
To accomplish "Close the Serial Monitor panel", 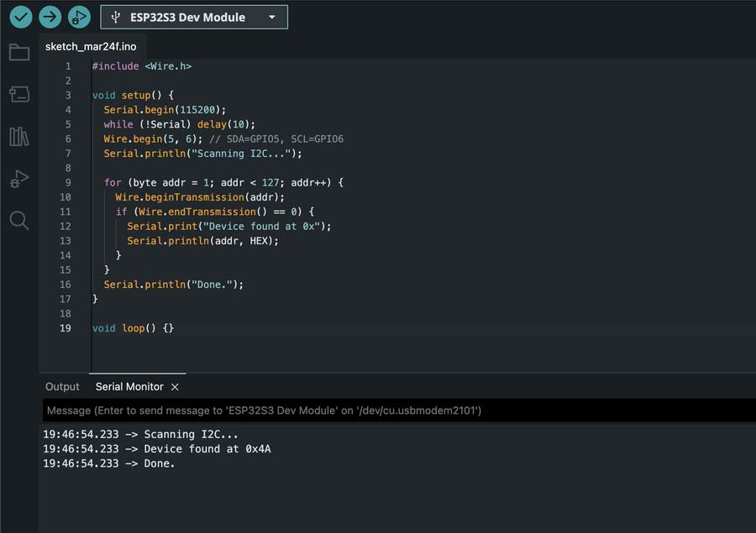I will pos(175,387).
